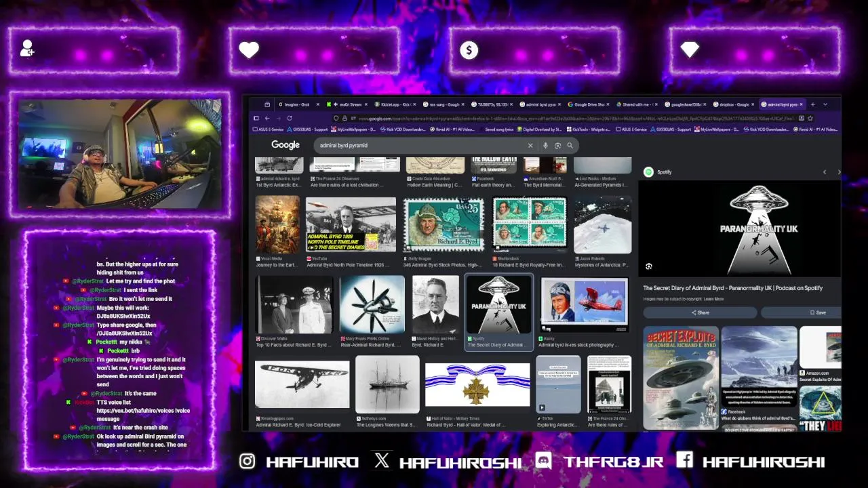Viewport: 868px width, 488px height.
Task: Open the Discover Walks Top 10 Facts image
Action: [294, 305]
